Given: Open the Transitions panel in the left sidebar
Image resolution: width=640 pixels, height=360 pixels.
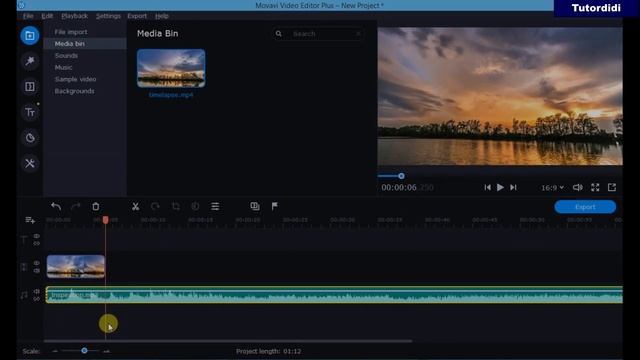Looking at the screenshot, I should point(30,87).
